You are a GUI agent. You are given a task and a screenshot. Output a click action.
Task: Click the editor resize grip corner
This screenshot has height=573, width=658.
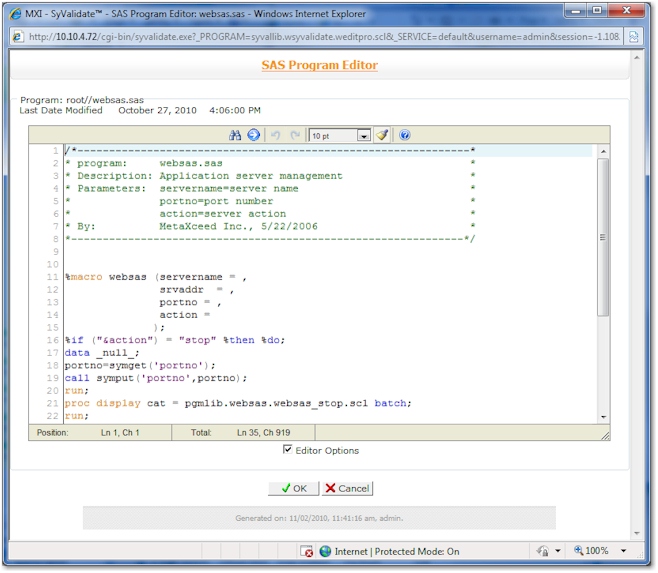tap(605, 436)
